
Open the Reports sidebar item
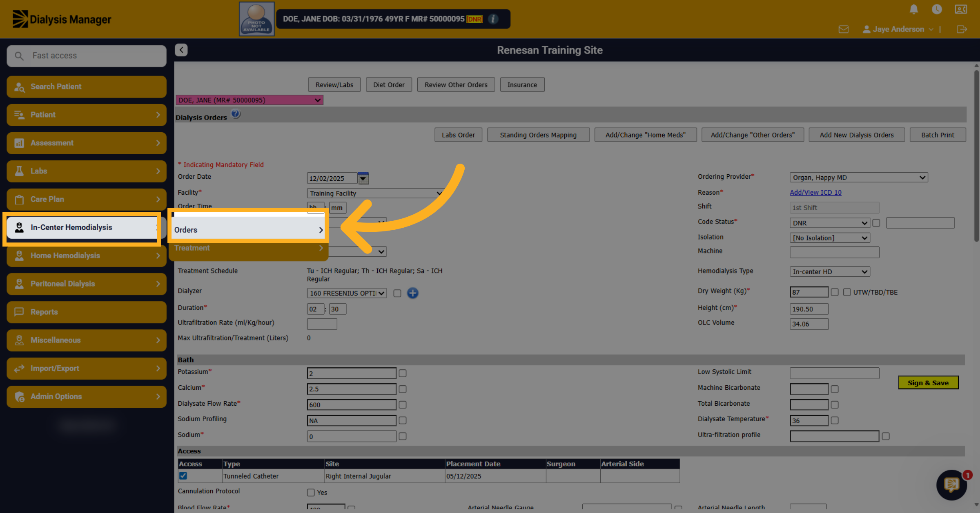(87, 312)
